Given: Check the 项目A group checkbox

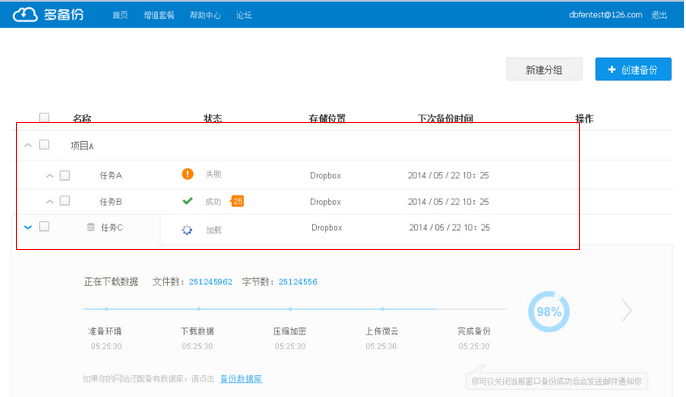Looking at the screenshot, I should [44, 144].
